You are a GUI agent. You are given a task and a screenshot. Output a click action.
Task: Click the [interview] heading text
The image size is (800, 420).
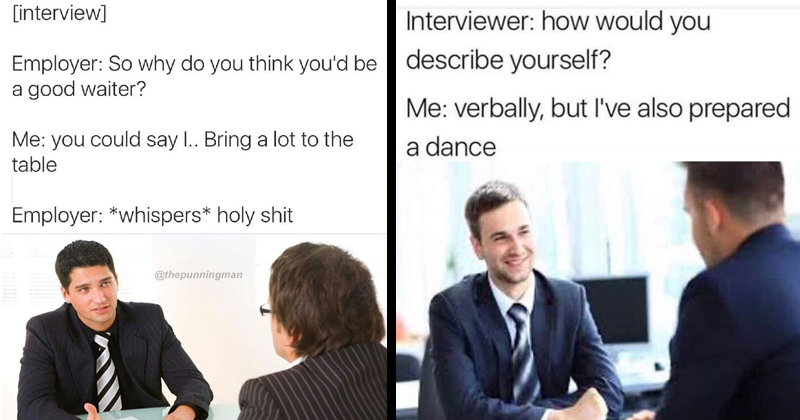click(59, 14)
